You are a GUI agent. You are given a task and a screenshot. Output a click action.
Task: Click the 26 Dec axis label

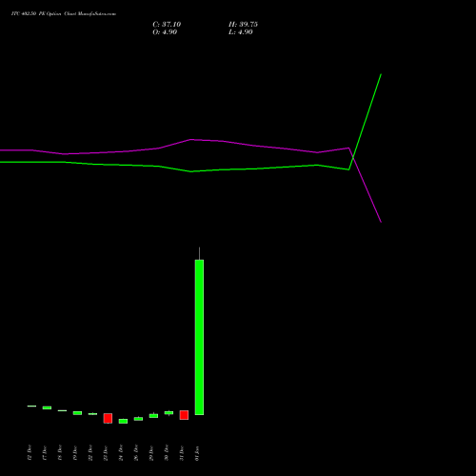pyautogui.click(x=136, y=453)
